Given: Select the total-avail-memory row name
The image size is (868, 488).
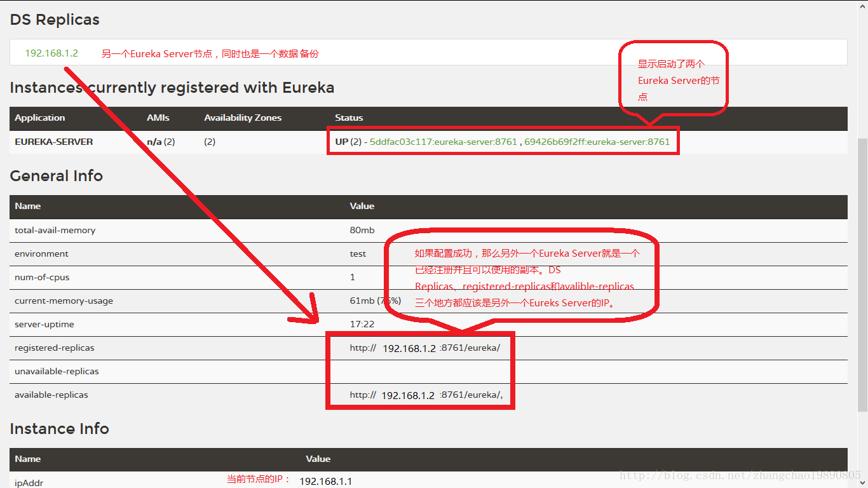Looking at the screenshot, I should [x=55, y=230].
